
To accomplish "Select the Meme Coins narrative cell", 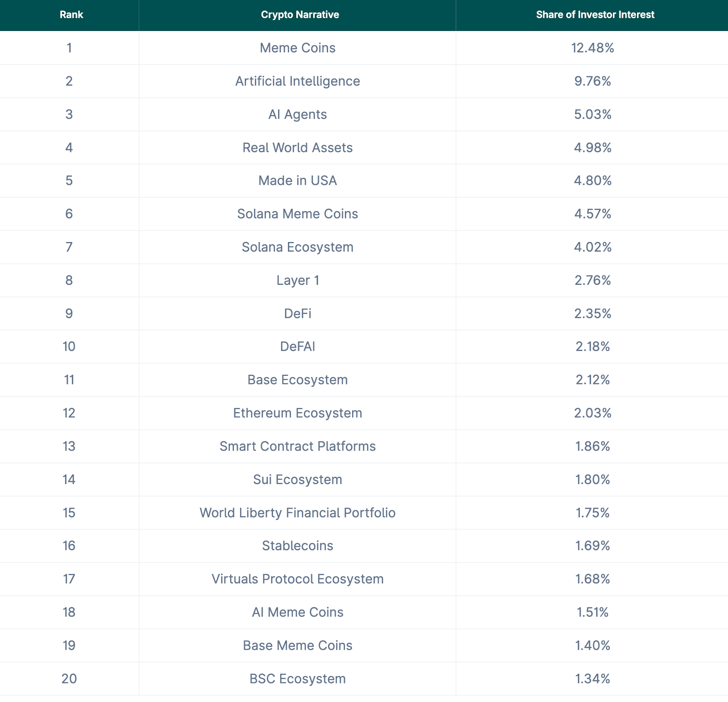I will [298, 48].
